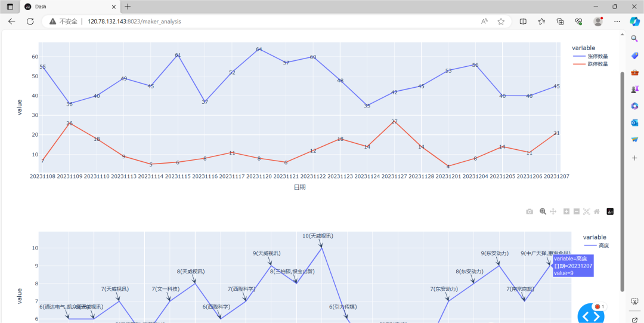Screen dimensions: 644x323
Task: Click the Autoscale icon in plot modebar
Action: (x=587, y=211)
